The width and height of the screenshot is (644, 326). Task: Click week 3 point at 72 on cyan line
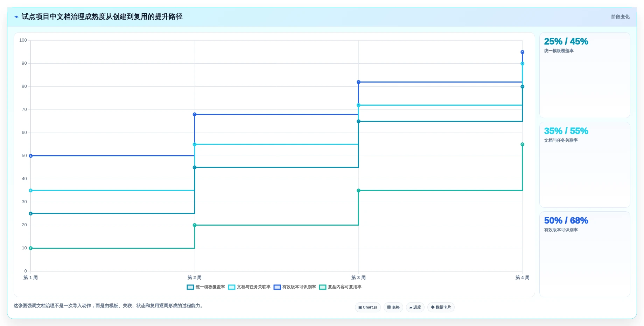pos(358,105)
